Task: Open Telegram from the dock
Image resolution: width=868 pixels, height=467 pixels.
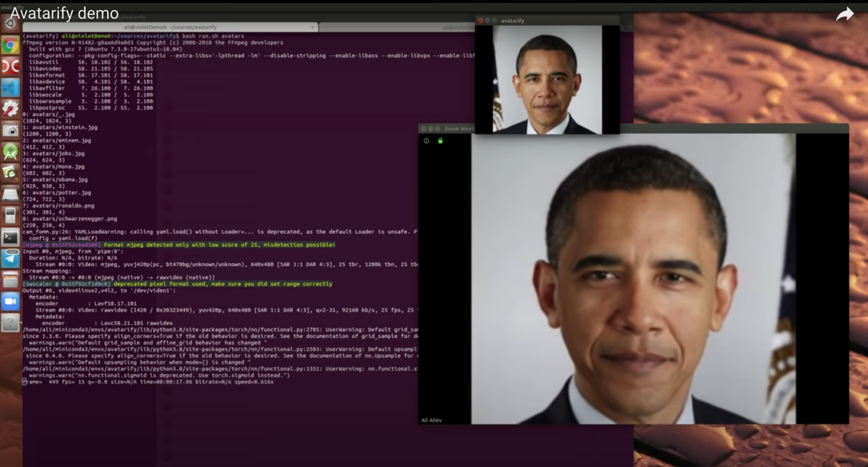Action: coord(10,259)
